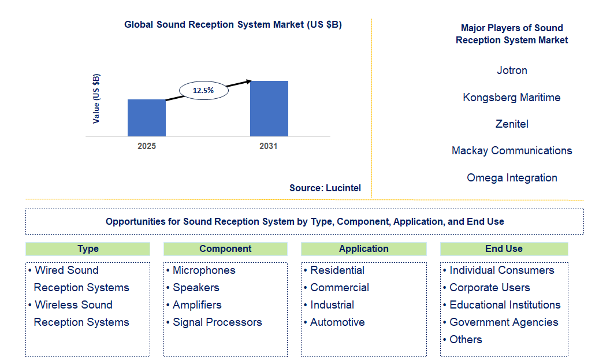
Task: Click the 'Application' green column header
Action: pyautogui.click(x=364, y=248)
